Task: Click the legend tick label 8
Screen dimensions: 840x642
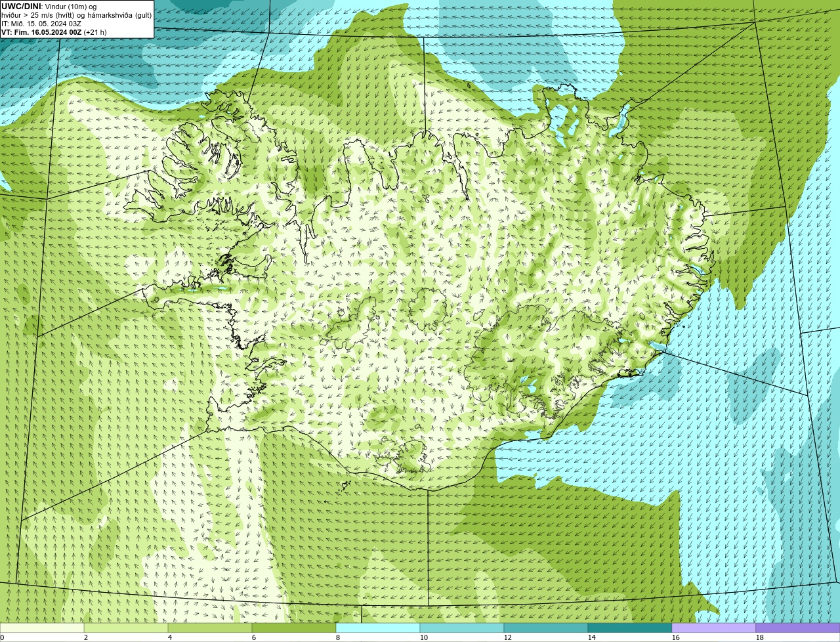Action: point(337,637)
